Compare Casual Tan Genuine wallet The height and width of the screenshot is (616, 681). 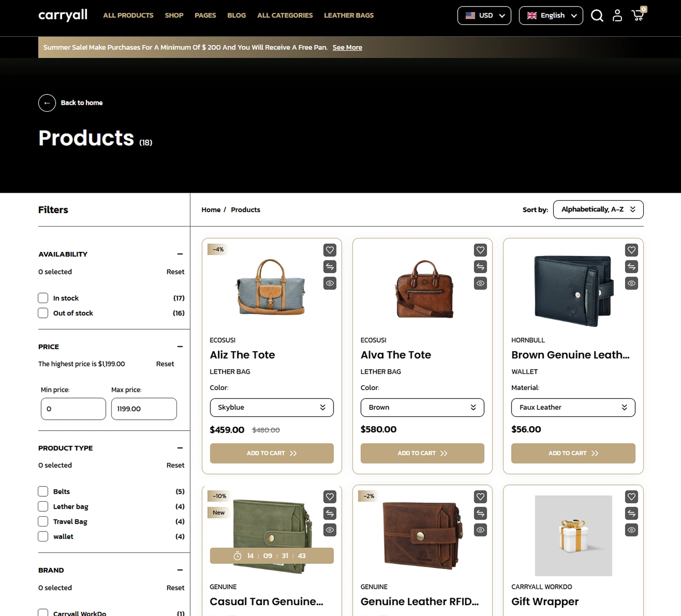coord(330,513)
